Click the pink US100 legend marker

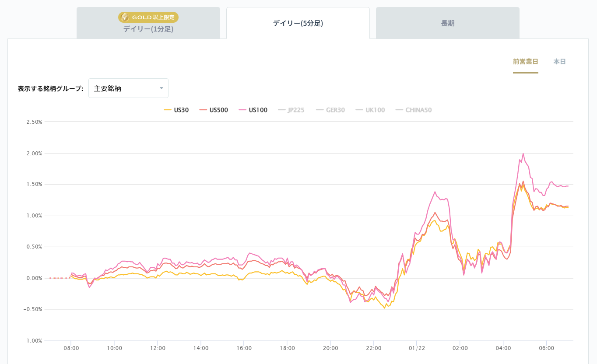tap(242, 110)
